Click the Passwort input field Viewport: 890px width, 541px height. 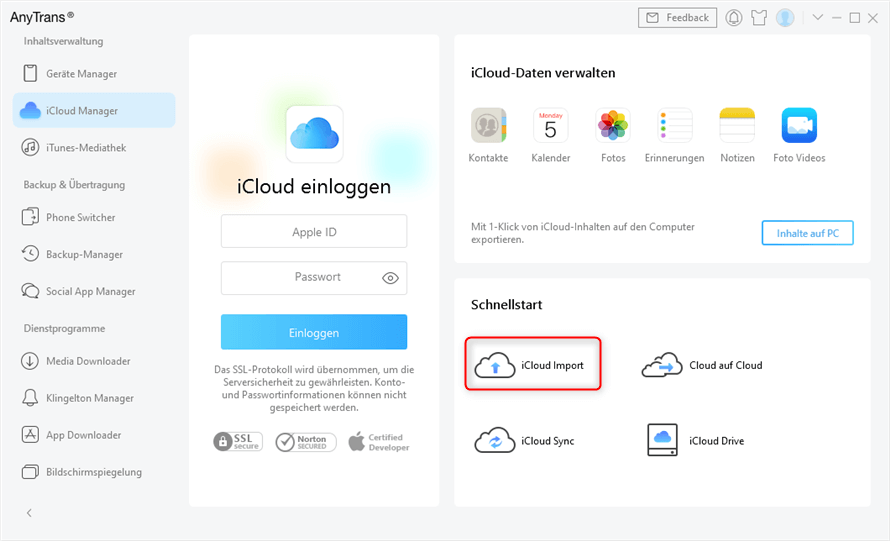coord(314,278)
